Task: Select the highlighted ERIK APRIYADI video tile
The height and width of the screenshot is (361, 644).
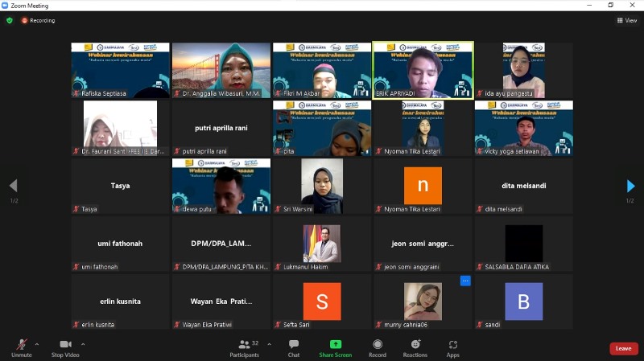Action: 423,70
